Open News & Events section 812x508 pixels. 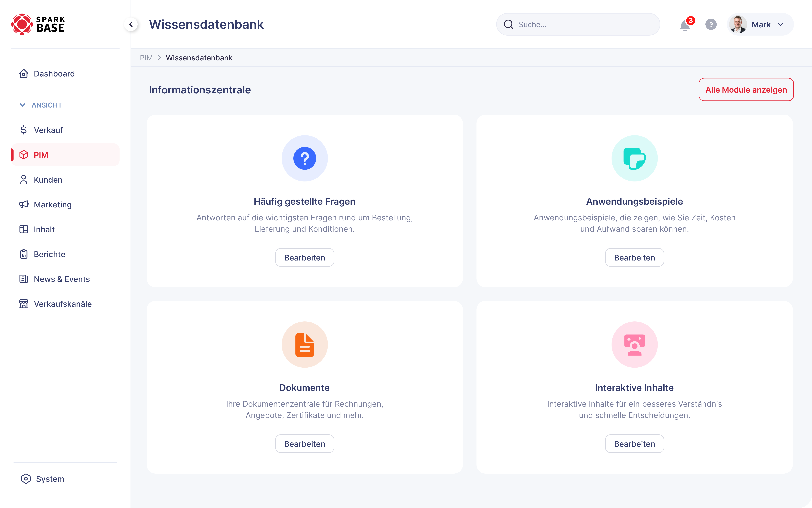(x=65, y=279)
